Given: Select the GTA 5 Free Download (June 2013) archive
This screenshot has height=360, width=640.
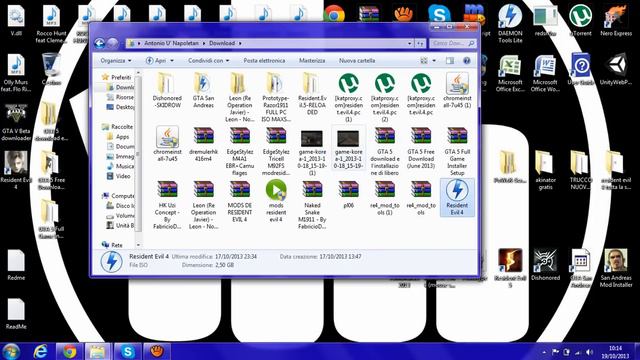Looking at the screenshot, I should pos(421,148).
